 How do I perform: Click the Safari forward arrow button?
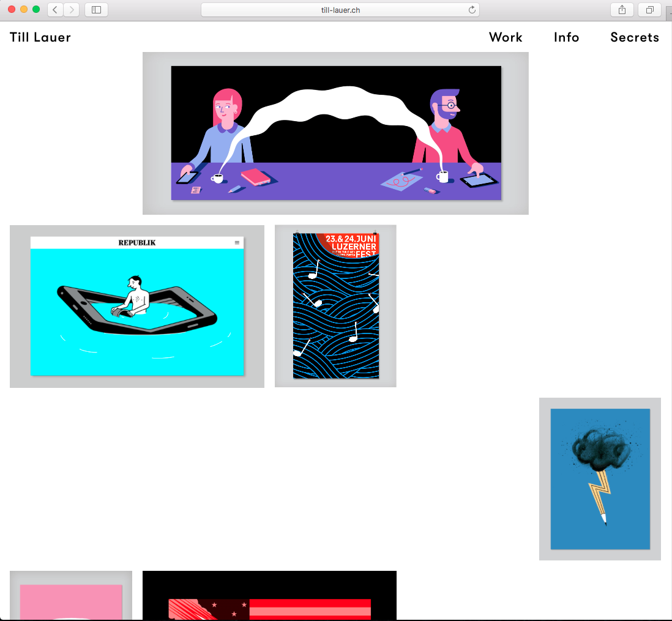(72, 9)
